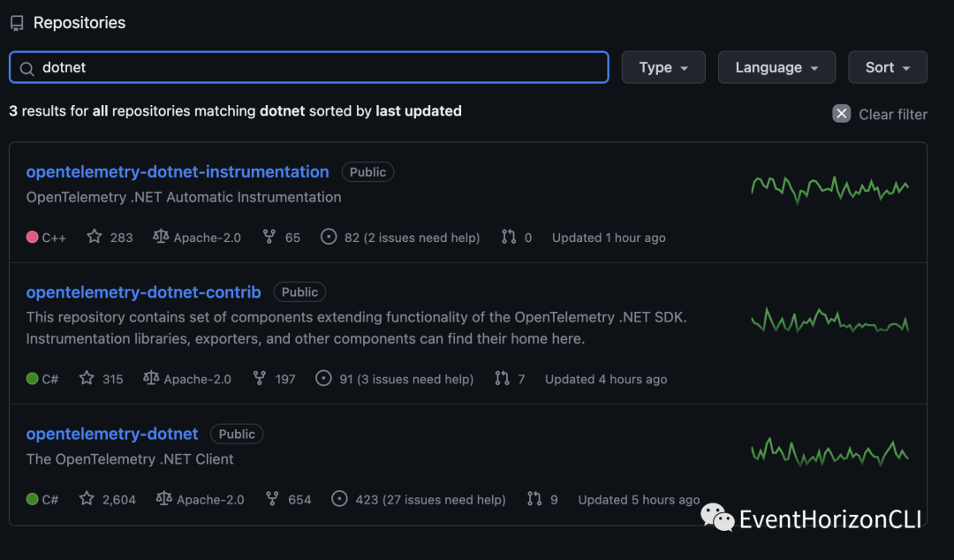Click the search magnifying glass icon

26,67
